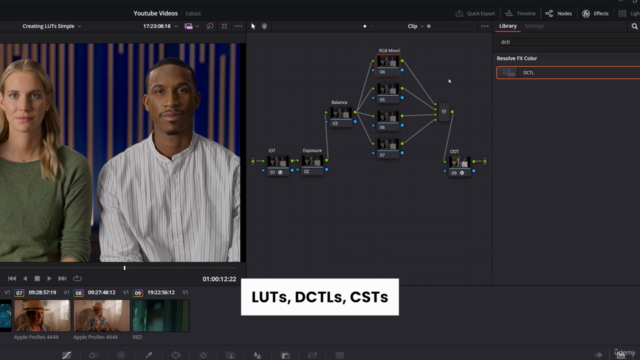
Task: Click the Youtube Videos project title
Action: click(x=156, y=13)
